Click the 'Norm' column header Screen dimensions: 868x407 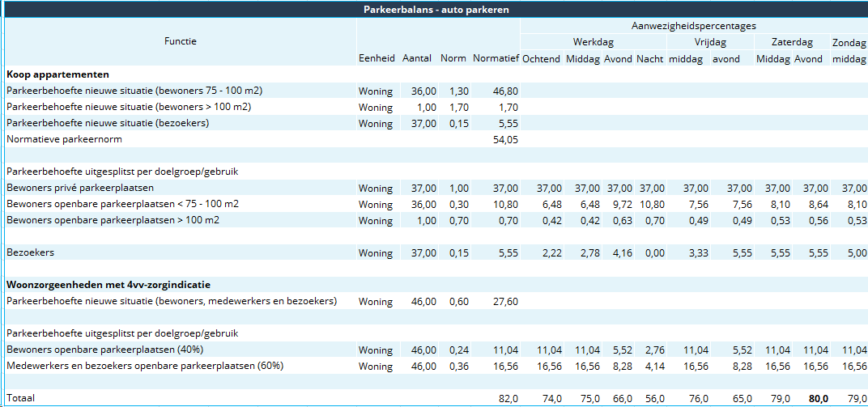pyautogui.click(x=453, y=58)
